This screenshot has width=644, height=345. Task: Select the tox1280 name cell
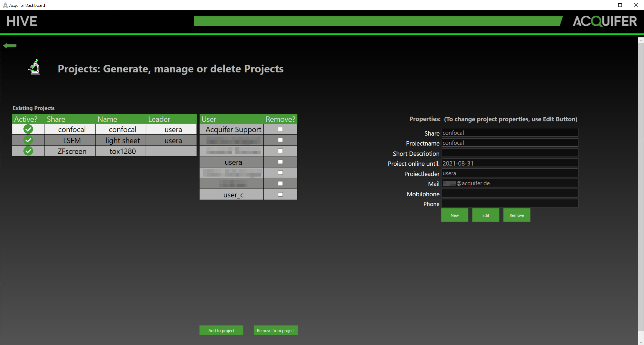[121, 151]
